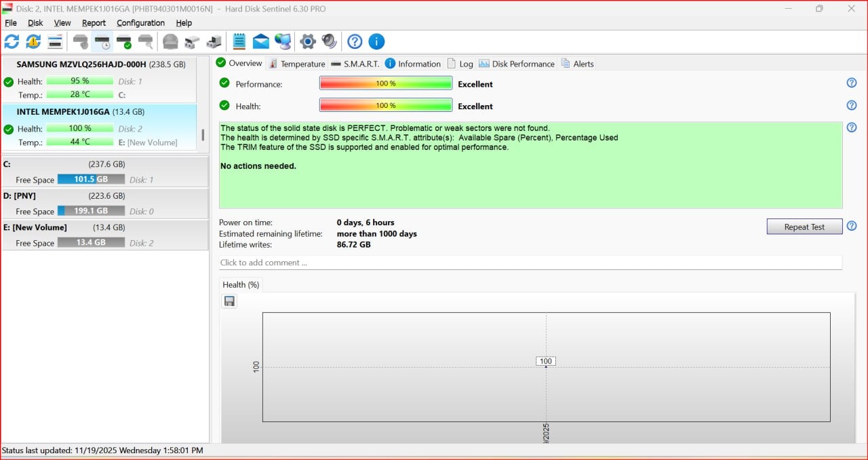Click the envelope send-mail toolbar icon
Image resolution: width=868 pixels, height=460 pixels.
[x=261, y=42]
